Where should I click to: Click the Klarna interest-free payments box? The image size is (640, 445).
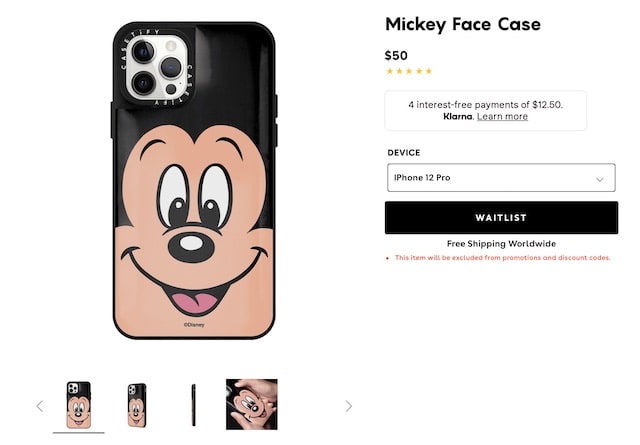(486, 111)
